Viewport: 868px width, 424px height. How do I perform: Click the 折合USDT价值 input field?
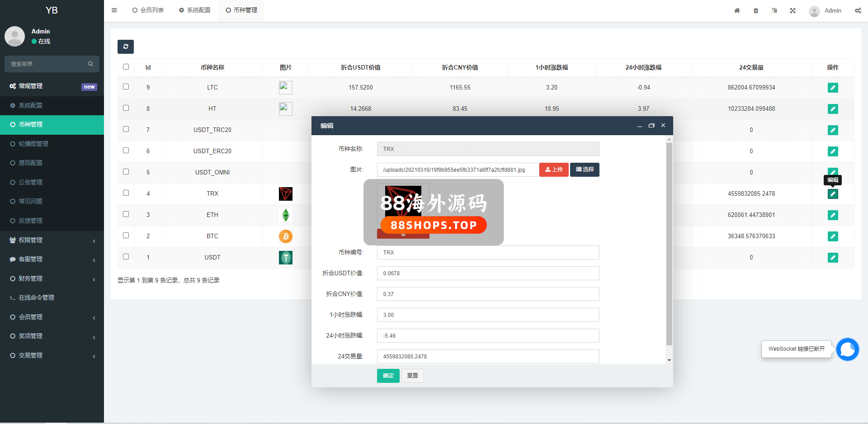point(488,273)
